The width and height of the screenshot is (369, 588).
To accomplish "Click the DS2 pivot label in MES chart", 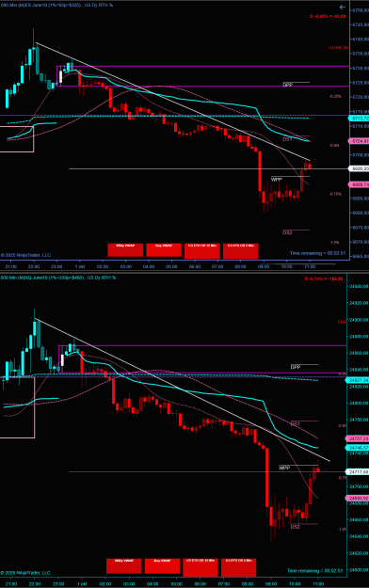I will coord(287,232).
